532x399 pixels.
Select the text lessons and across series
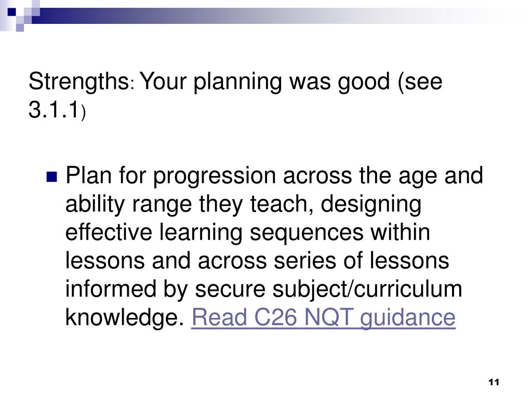201,261
